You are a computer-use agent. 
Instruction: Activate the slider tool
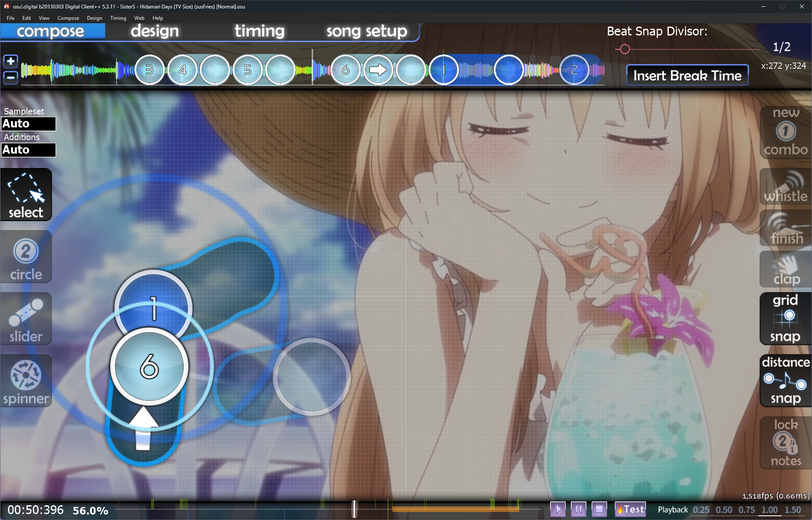[x=26, y=319]
